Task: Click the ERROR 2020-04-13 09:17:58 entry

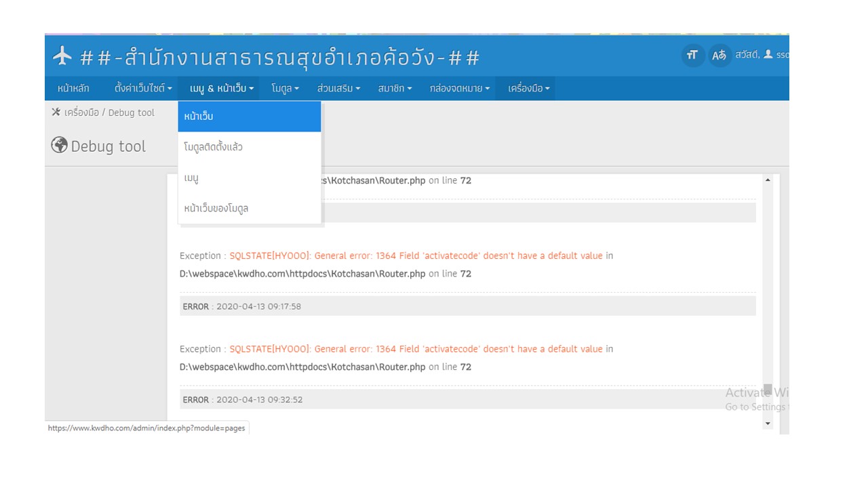Action: (x=468, y=306)
